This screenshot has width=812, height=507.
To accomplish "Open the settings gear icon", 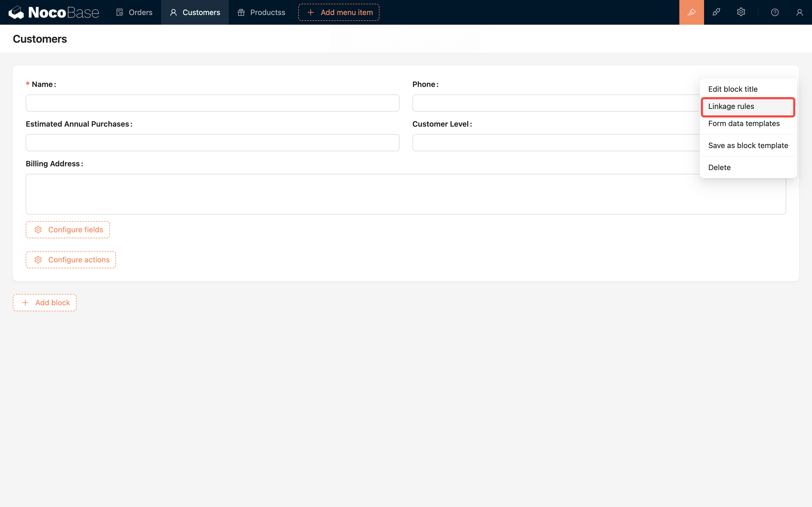I will point(741,12).
